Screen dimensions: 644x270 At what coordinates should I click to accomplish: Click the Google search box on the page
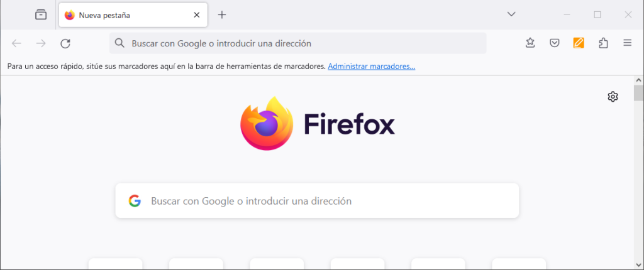click(327, 201)
